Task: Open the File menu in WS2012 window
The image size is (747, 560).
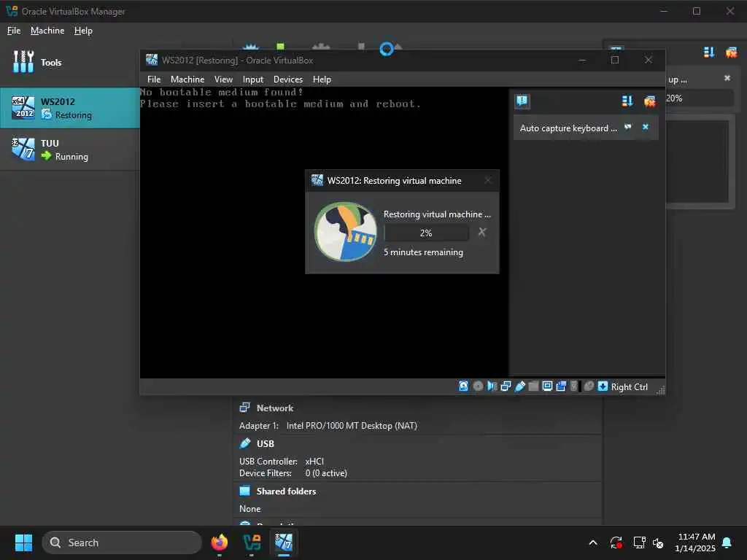Action: point(154,79)
